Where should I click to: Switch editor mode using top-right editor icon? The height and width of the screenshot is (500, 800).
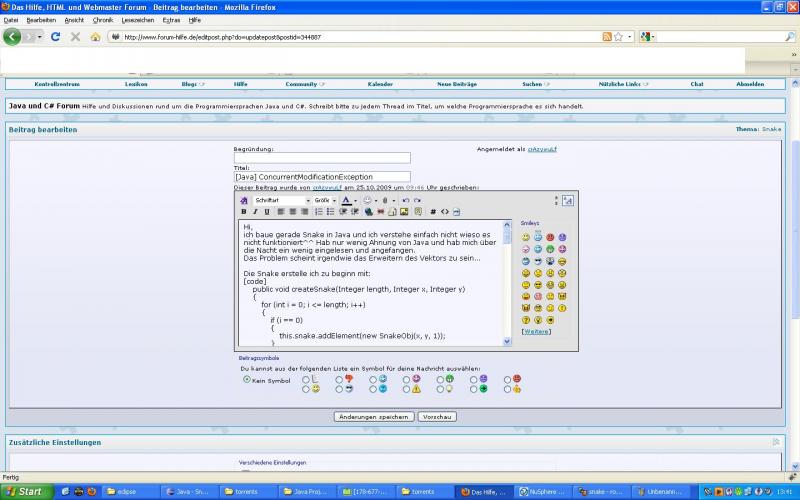(x=568, y=200)
